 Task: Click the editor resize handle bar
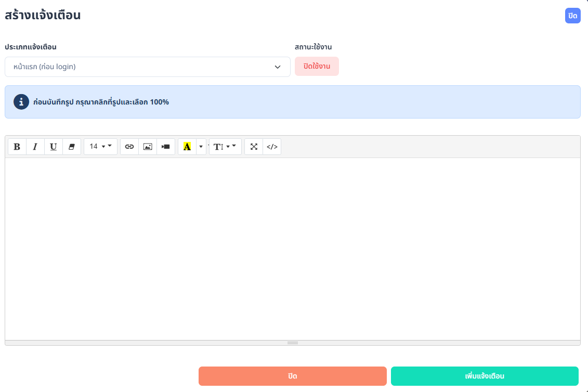tap(292, 343)
